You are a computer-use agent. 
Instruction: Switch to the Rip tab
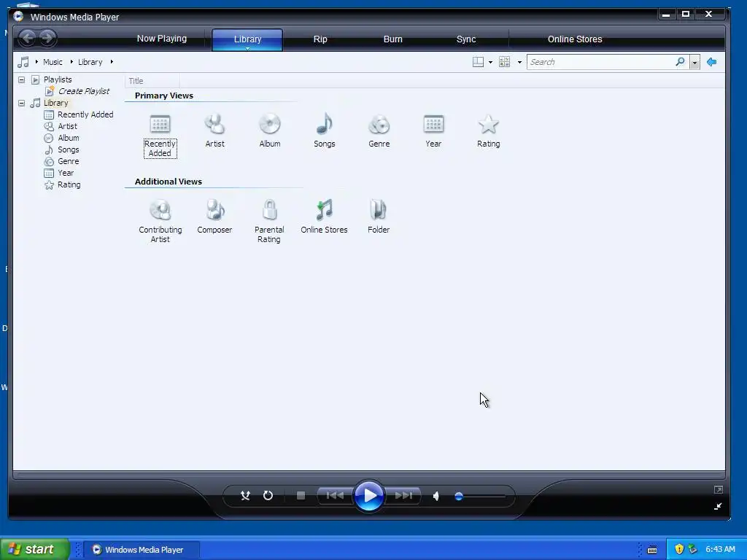point(320,39)
